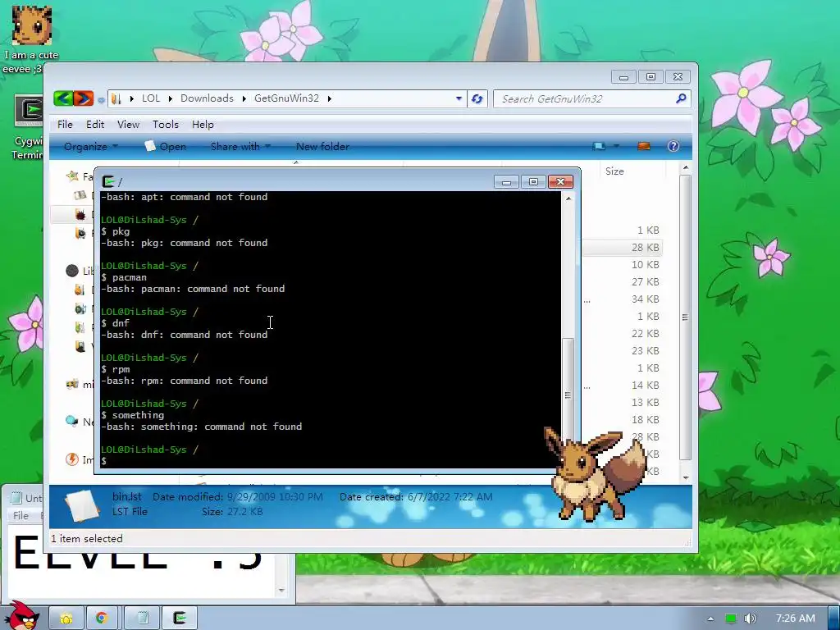Click the 10 KB file size entry

[645, 265]
